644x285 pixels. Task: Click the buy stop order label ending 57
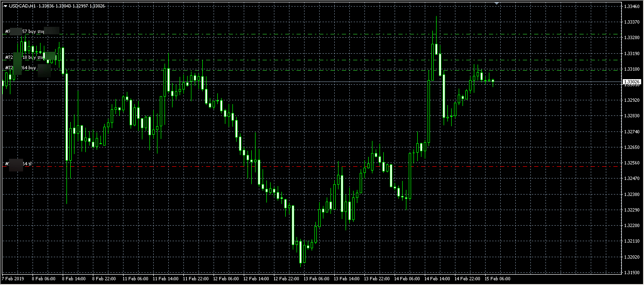25,32
